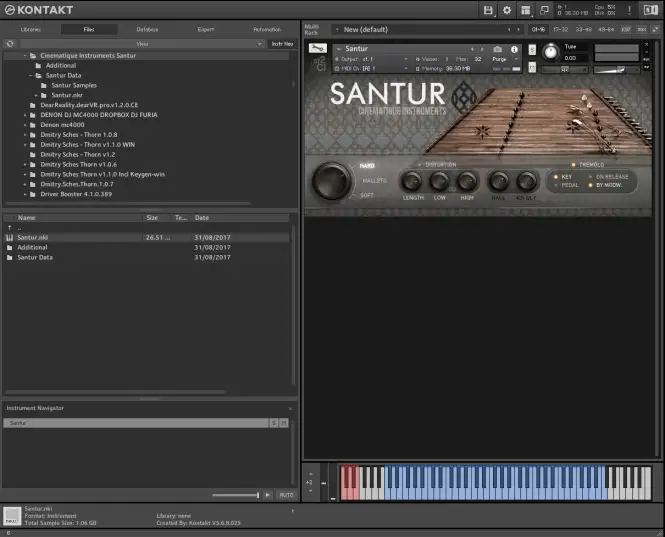The width and height of the screenshot is (665, 537).
Task: Toggle the DISTORTION switch
Action: tap(420, 165)
